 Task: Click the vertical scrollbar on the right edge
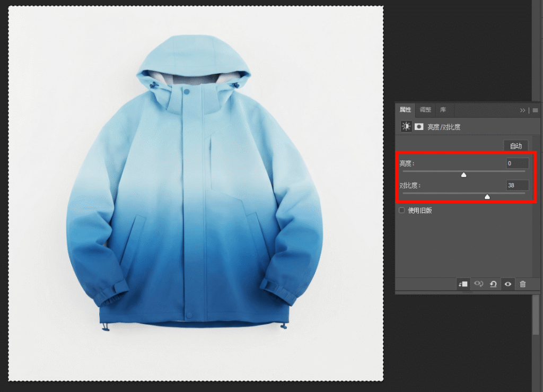coord(537,316)
